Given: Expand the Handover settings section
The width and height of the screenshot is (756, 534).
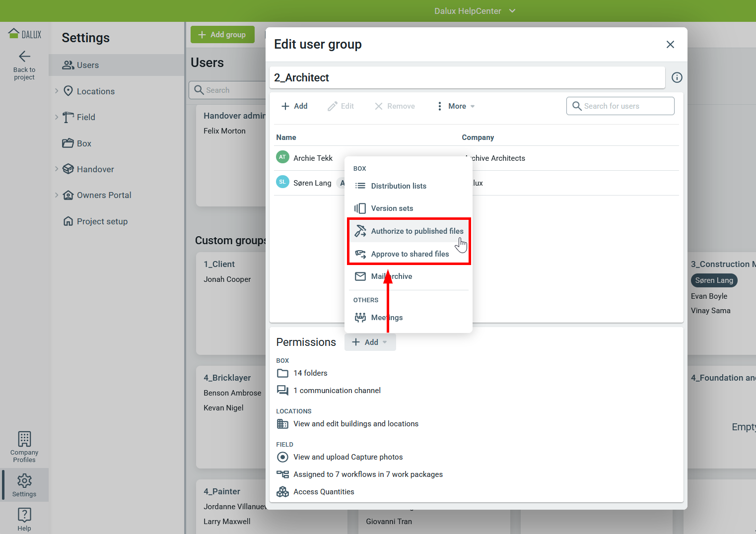Looking at the screenshot, I should pyautogui.click(x=57, y=169).
